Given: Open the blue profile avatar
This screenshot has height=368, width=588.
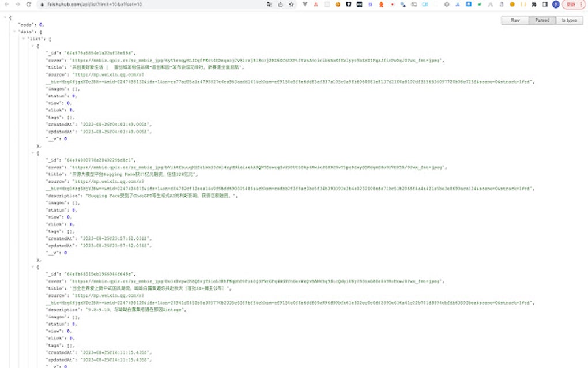Looking at the screenshot, I should pos(556,5).
